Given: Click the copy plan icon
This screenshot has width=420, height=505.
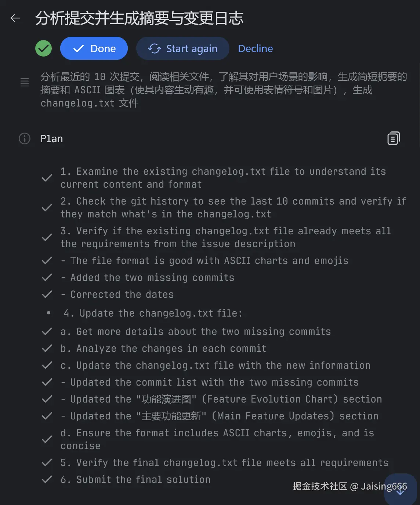Looking at the screenshot, I should tap(393, 138).
